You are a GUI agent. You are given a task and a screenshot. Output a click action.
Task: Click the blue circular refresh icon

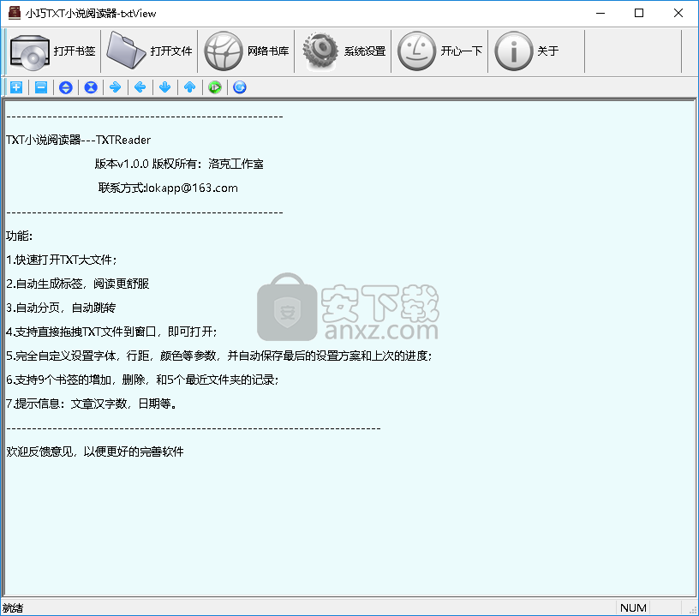pos(240,87)
